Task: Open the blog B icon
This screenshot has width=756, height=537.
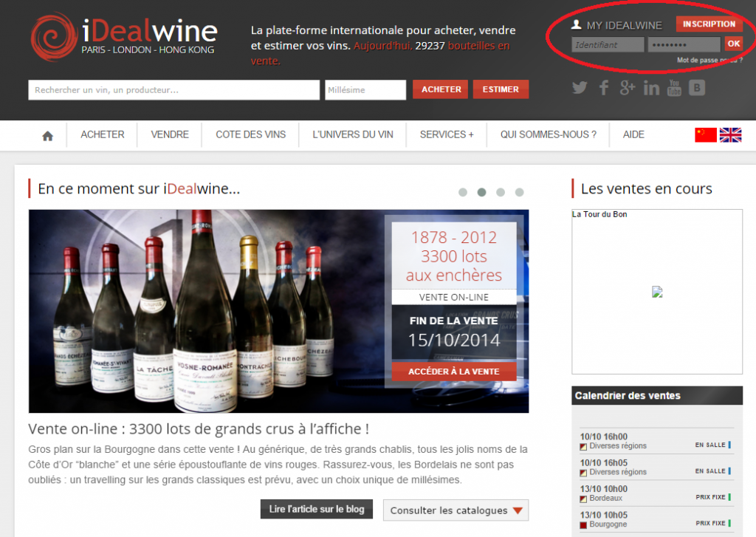Action: pyautogui.click(x=697, y=88)
